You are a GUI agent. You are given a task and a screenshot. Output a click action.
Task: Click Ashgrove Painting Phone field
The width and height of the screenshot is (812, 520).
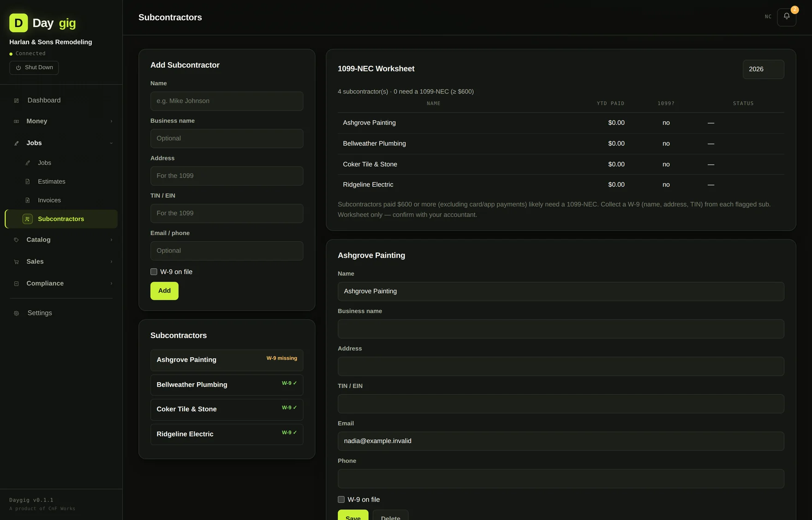point(561,479)
